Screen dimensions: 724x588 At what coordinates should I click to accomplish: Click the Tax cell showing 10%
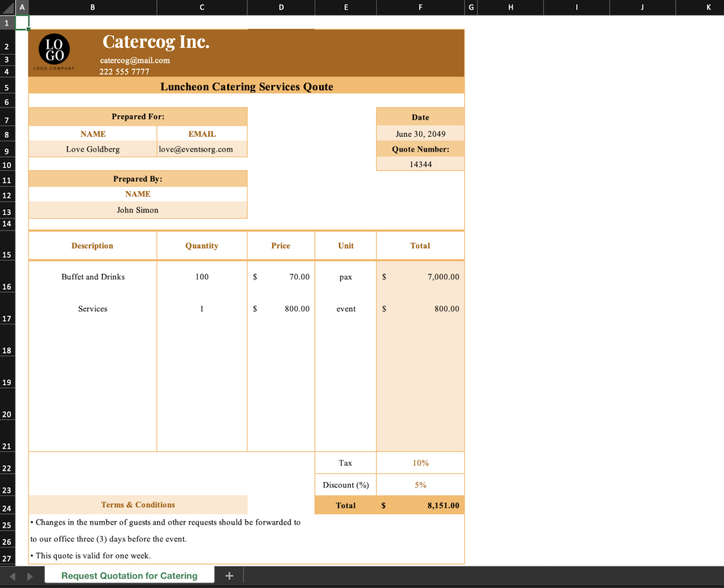pyautogui.click(x=420, y=463)
